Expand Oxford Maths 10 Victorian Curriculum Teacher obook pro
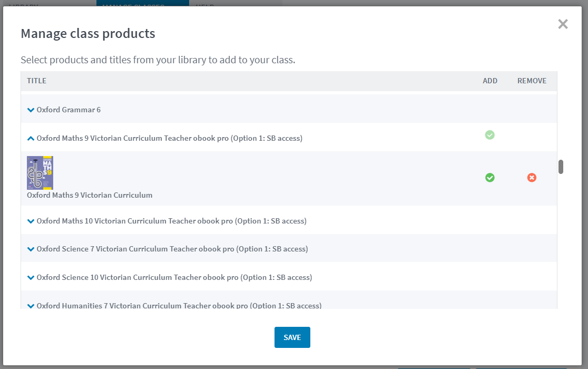 click(31, 221)
